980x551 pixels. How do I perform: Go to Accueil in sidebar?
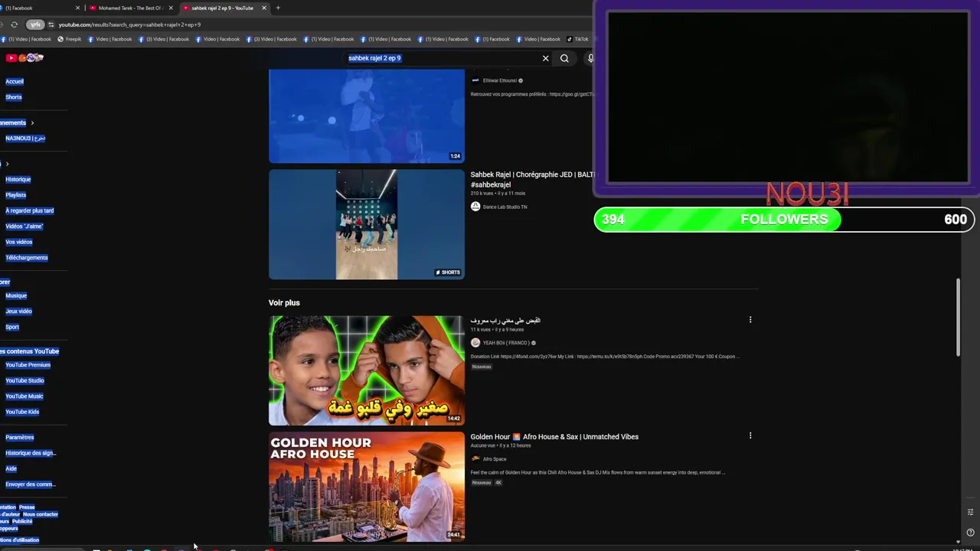(x=15, y=81)
